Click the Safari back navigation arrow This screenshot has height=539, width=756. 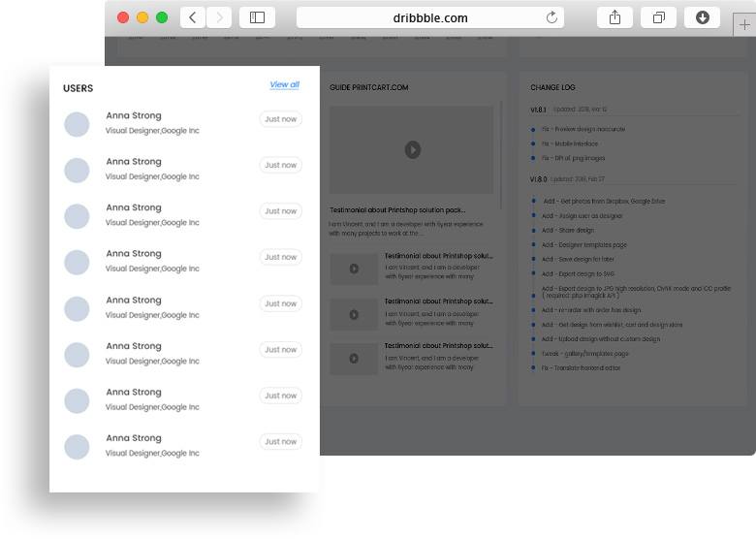coord(193,17)
